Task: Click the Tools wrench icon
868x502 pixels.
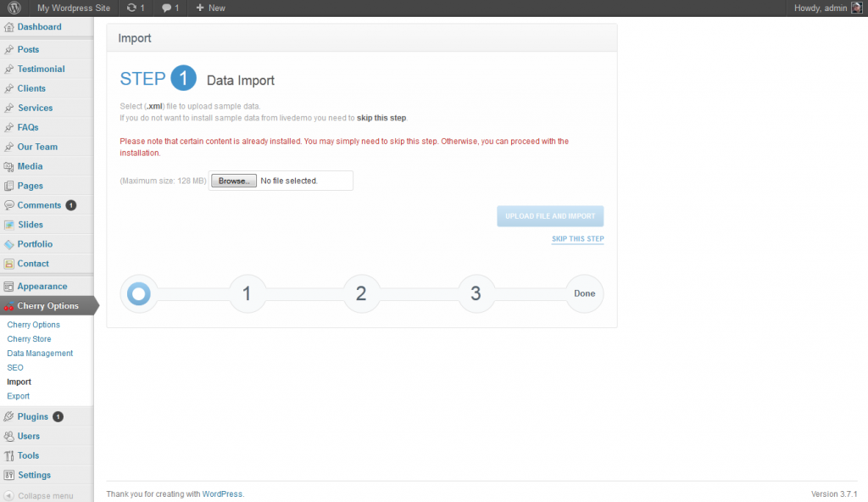Action: click(x=8, y=455)
